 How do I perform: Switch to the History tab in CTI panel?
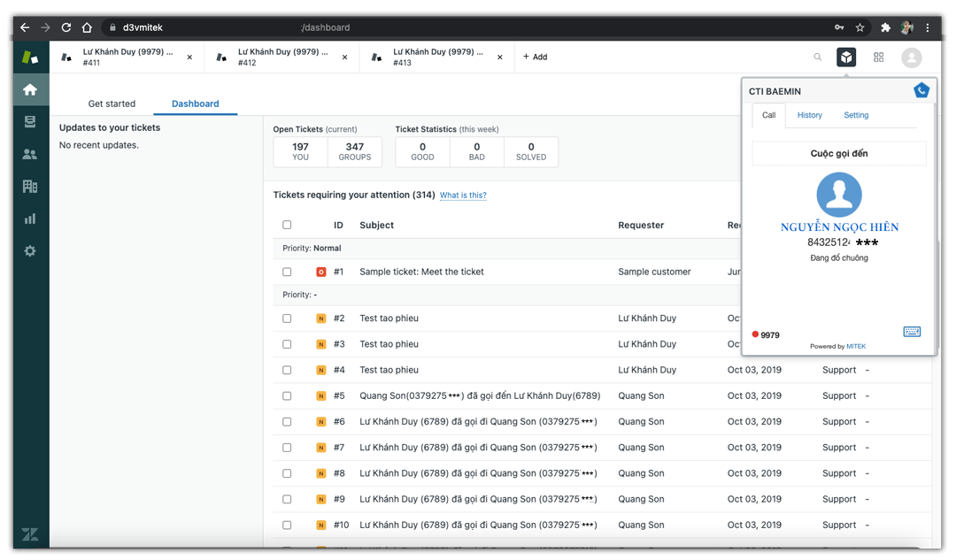[x=809, y=115]
